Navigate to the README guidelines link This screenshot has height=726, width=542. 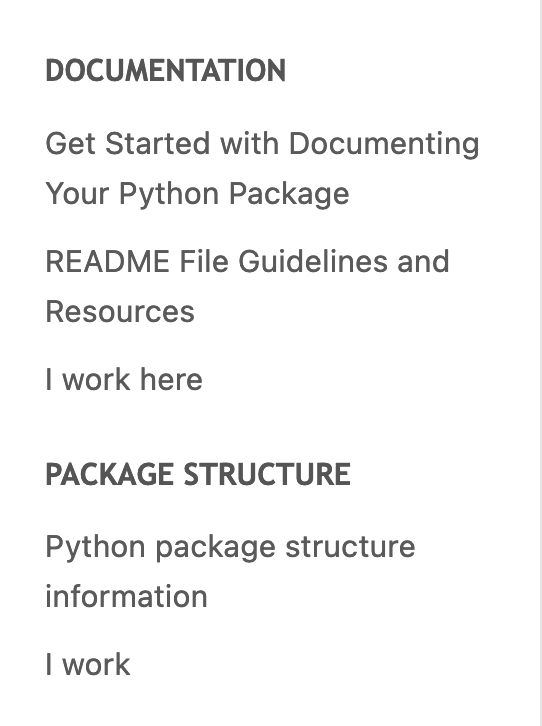coord(247,286)
